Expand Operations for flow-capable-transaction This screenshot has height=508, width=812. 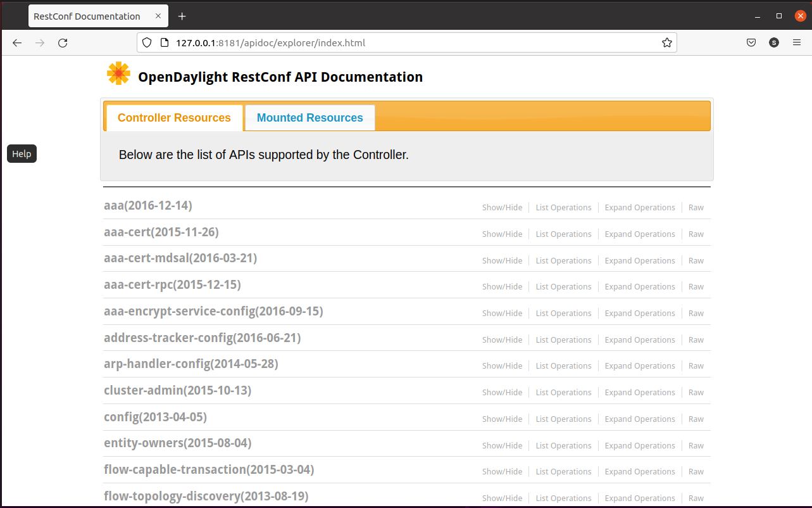[x=640, y=472]
